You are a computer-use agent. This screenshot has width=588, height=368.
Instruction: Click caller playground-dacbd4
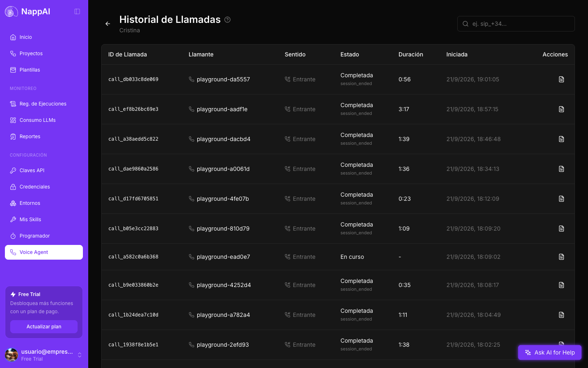click(223, 139)
